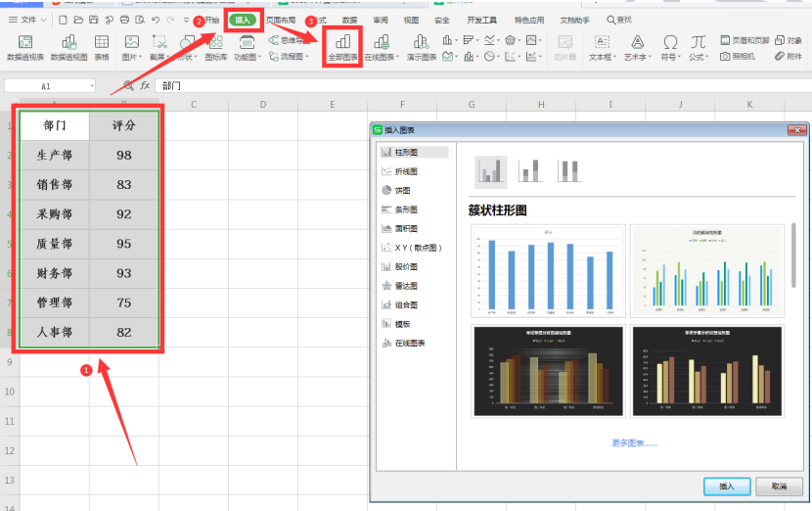Expand the quick access toolbar customize arrow
812x511 pixels.
[x=186, y=21]
